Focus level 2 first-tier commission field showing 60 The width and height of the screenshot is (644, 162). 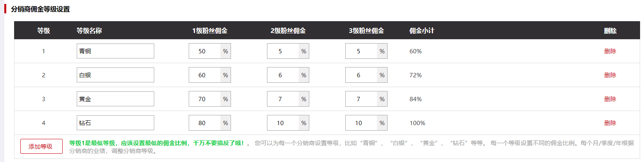205,75
